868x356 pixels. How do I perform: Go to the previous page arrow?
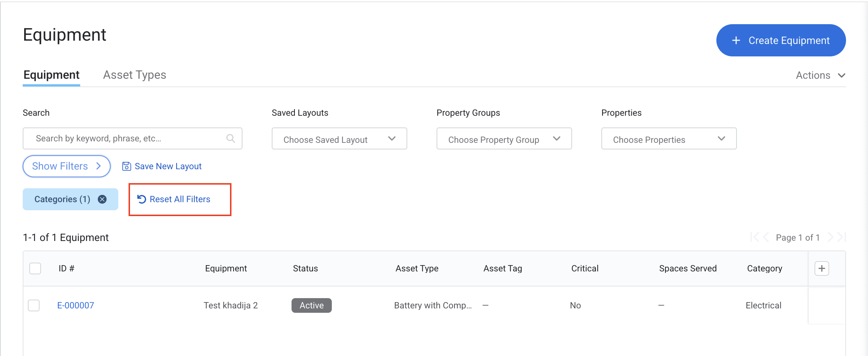(x=766, y=237)
